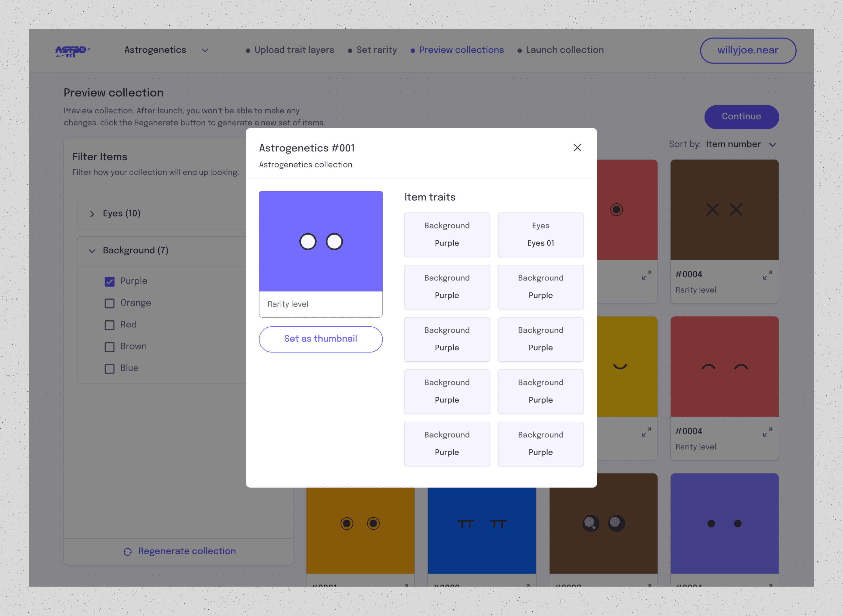Close the Astrogenetics #001 dialog
The image size is (843, 616).
[577, 148]
